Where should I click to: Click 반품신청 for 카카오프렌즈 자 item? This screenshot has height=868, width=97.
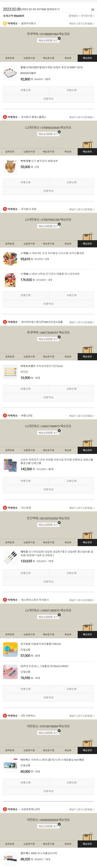point(25,389)
